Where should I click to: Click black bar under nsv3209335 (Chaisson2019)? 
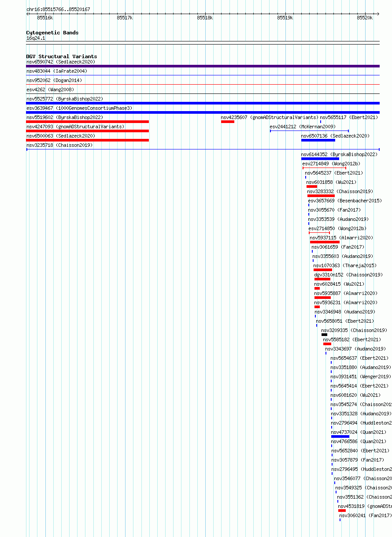pos(325,335)
